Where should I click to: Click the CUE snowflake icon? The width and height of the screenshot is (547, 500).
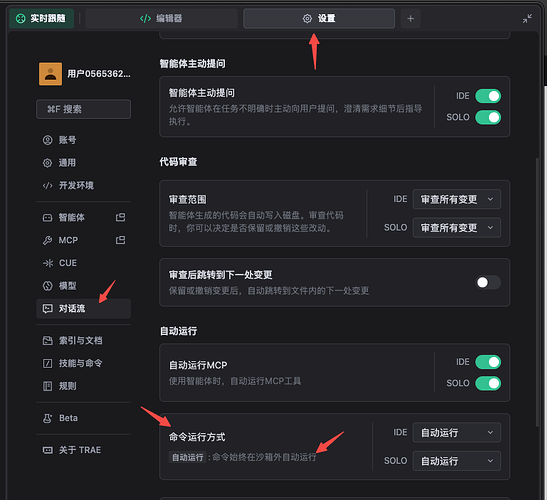pos(48,263)
